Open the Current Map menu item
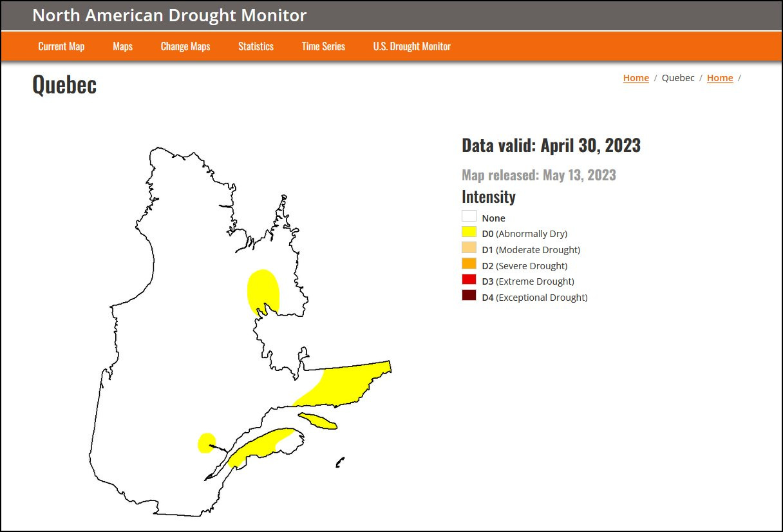Screen dimensions: 783x532 (61, 46)
